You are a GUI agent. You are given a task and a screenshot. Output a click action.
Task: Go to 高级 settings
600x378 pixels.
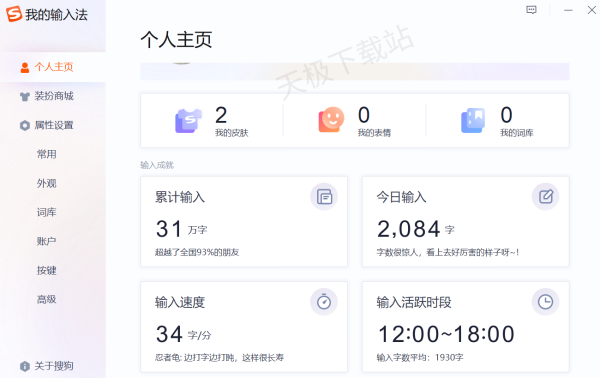(47, 299)
